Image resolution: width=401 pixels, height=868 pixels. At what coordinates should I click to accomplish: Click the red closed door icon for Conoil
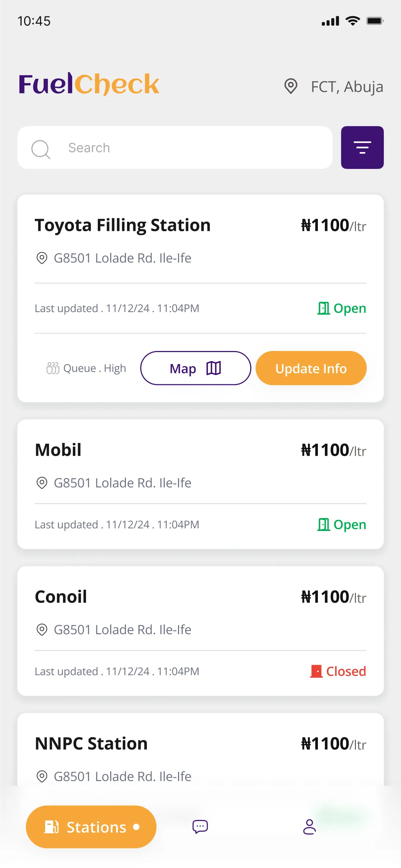point(316,671)
